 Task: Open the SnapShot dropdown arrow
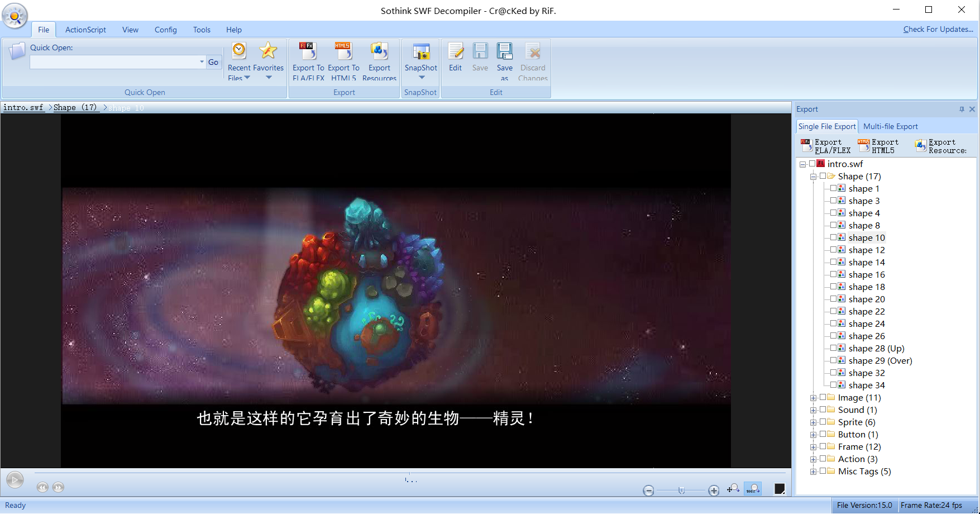tap(422, 78)
